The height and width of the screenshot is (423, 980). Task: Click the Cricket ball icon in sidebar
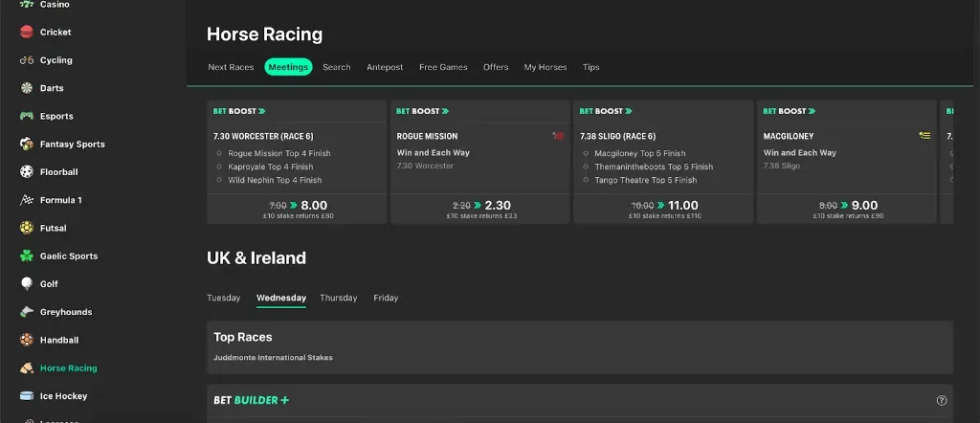27,33
